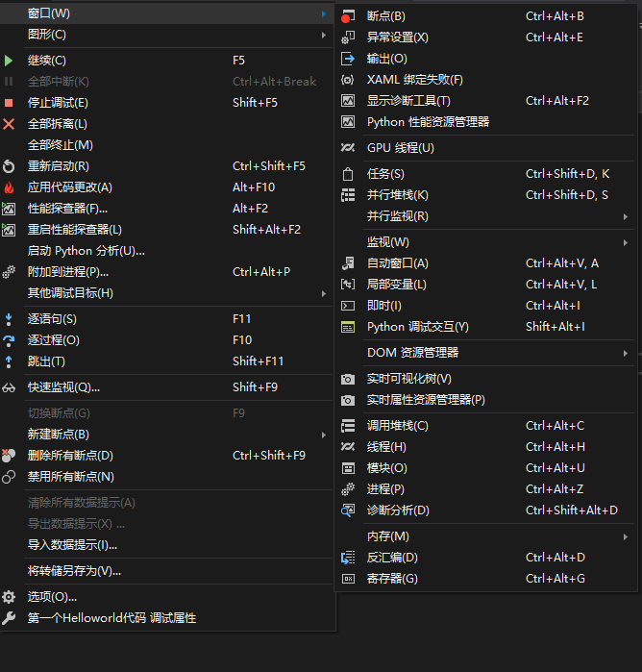This screenshot has width=642, height=672.
Task: Open 自动窗口(A)
Action: pos(486,263)
